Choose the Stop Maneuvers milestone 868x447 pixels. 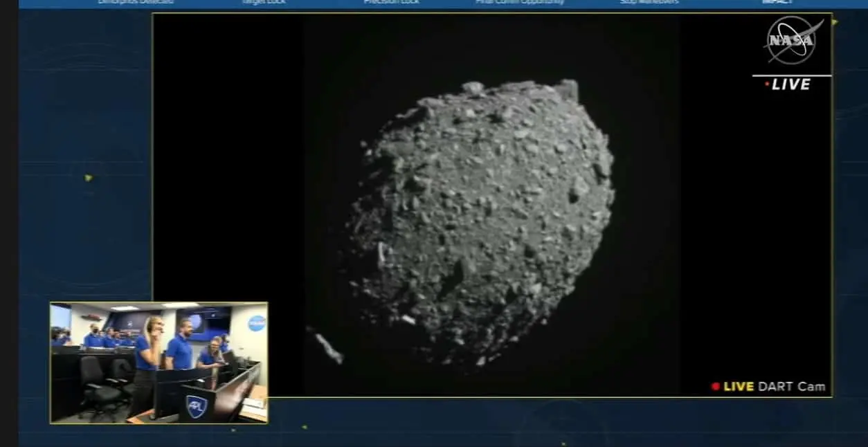(x=649, y=2)
